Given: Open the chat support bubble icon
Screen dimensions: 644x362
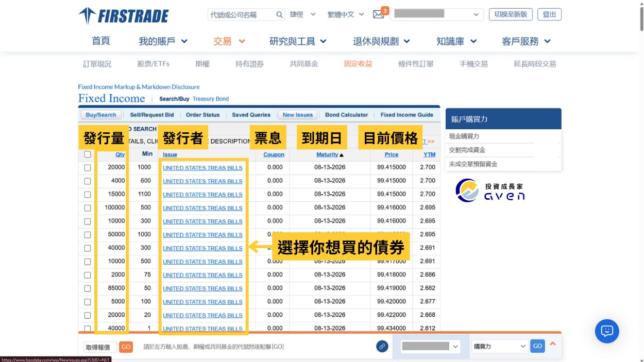Looking at the screenshot, I should (607, 331).
